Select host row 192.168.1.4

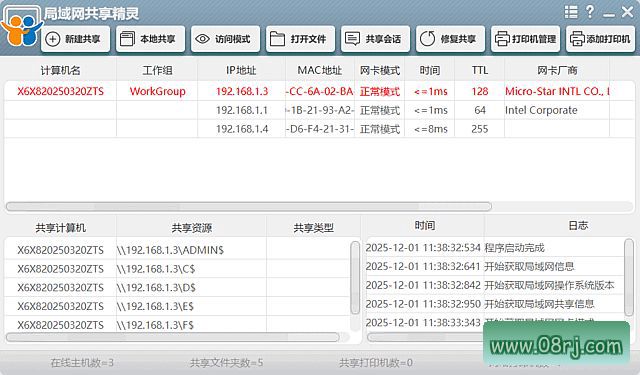pos(320,129)
